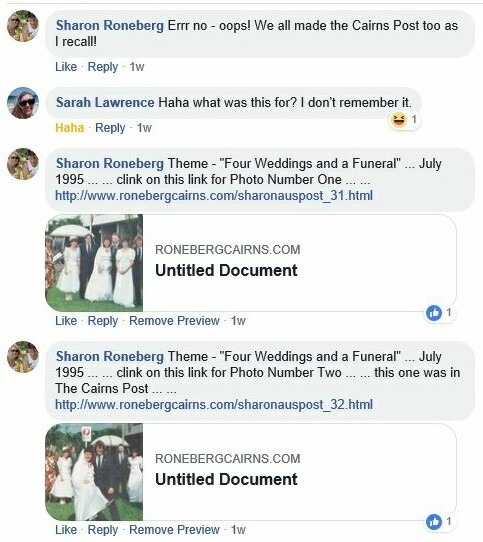Open Sharon's avatar next to the Photo Number Two comment
Viewport: 483px width, 542px height.
point(23,357)
